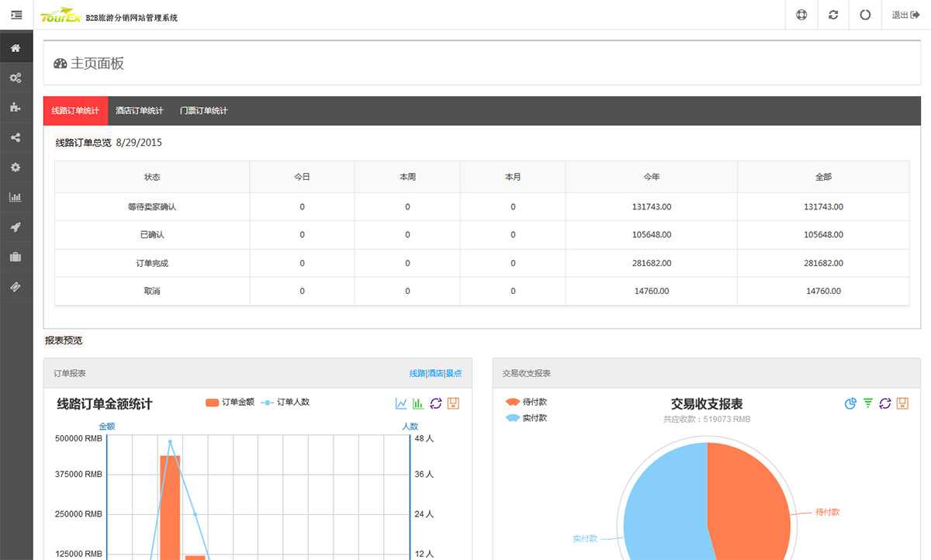Viewport: 931px width, 560px height.
Task: Toggle the 待付款 legend item
Action: coord(527,402)
